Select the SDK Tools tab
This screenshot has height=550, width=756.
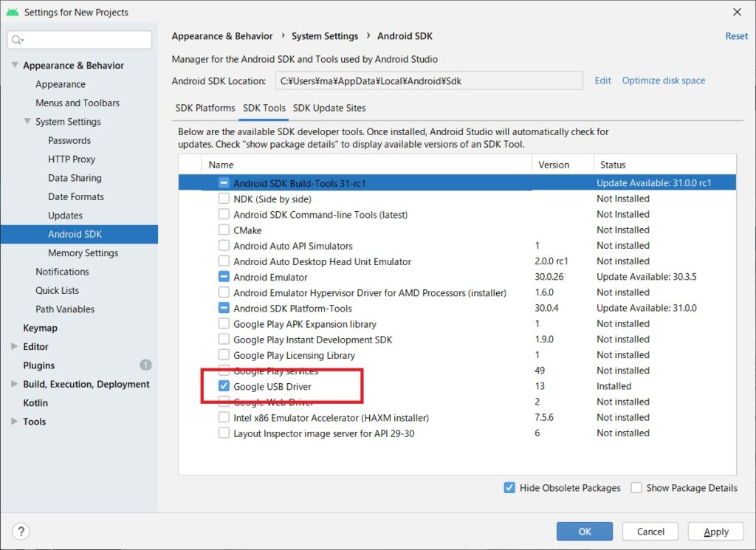point(264,108)
